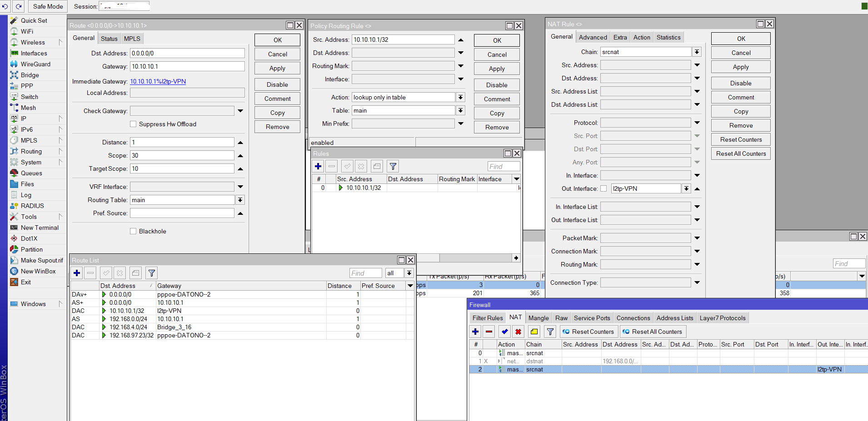Open the Routing Table dropdown in Route window
Image resolution: width=868 pixels, height=421 pixels.
pos(240,200)
